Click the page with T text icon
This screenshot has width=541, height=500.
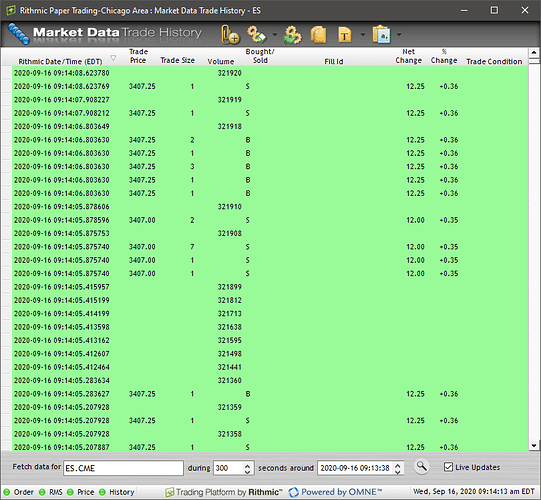click(345, 35)
